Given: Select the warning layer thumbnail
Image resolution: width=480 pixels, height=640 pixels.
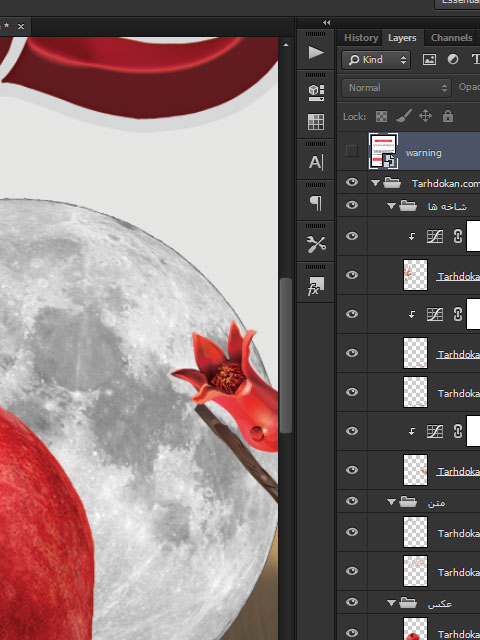Looking at the screenshot, I should [383, 151].
